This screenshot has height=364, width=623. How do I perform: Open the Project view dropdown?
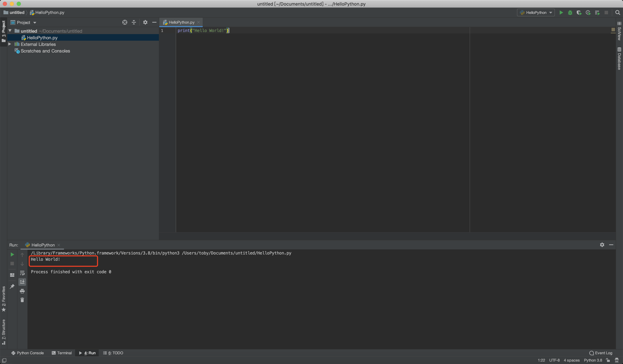tap(23, 22)
